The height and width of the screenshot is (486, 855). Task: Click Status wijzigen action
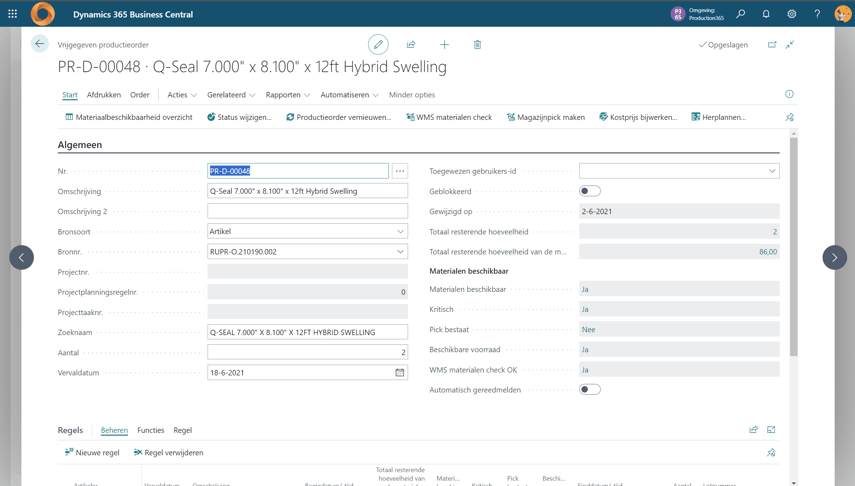point(239,117)
